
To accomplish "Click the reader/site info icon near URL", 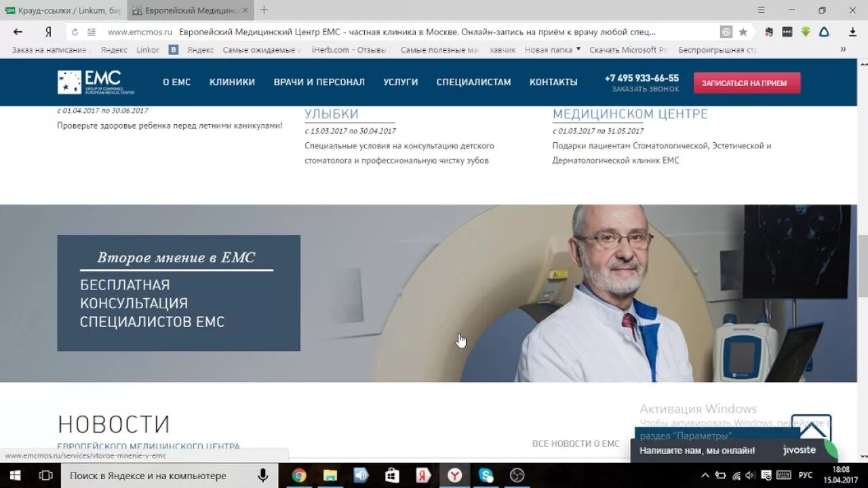I will pyautogui.click(x=92, y=32).
